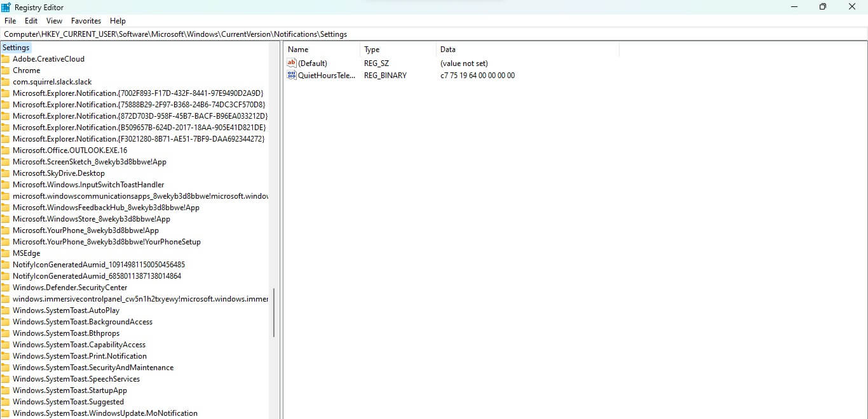The height and width of the screenshot is (419, 868).
Task: Select the Microsoft.Office.OUTLOOK.EXE.16 key
Action: point(70,150)
